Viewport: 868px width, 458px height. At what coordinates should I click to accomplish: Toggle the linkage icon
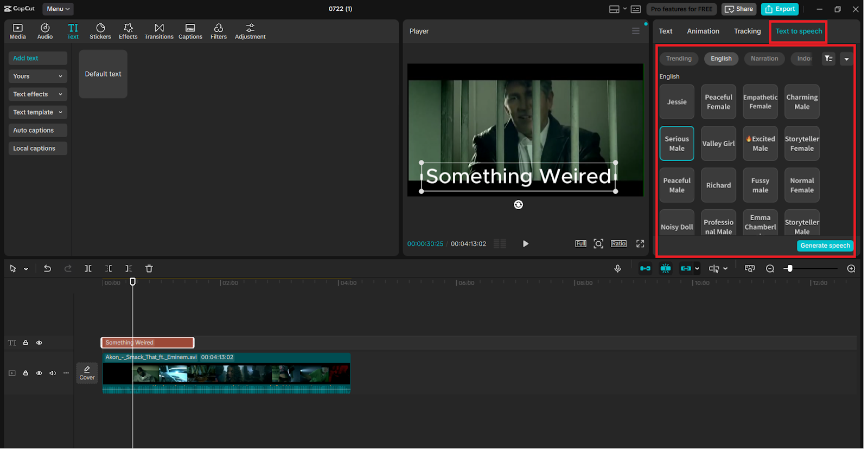pyautogui.click(x=686, y=268)
